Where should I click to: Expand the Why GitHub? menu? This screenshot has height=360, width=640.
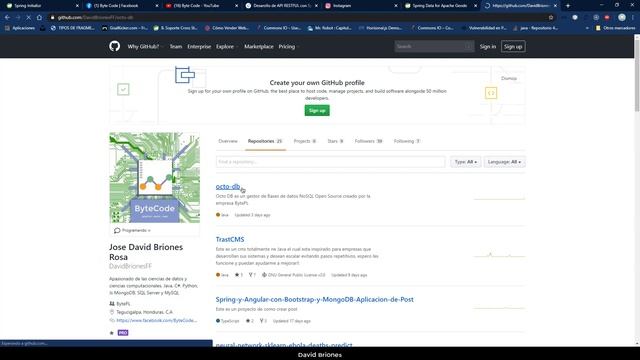145,47
